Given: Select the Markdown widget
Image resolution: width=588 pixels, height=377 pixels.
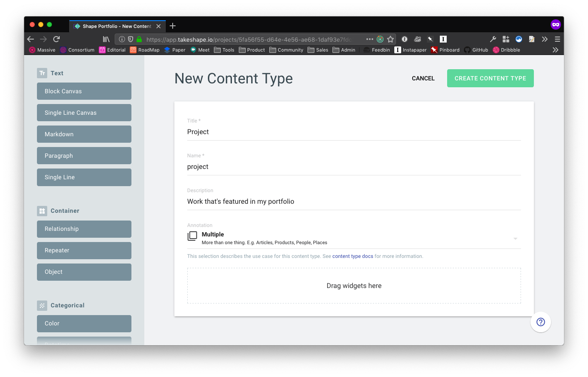Looking at the screenshot, I should click(x=84, y=134).
